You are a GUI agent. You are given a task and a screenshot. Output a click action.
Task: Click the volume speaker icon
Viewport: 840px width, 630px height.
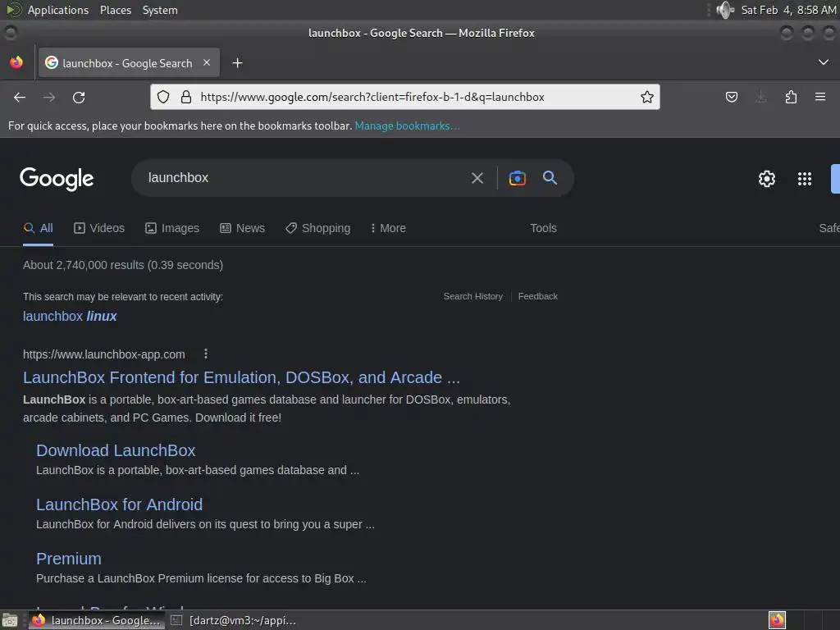[x=725, y=10]
